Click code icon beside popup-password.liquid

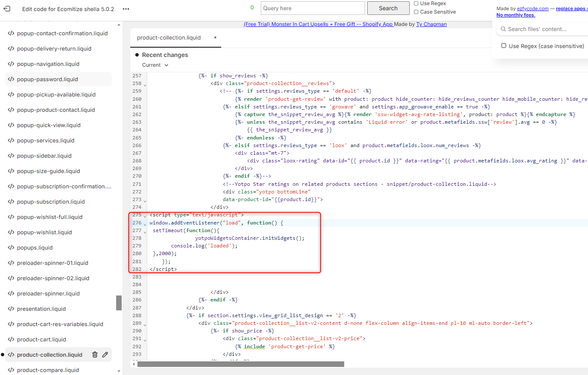(11, 79)
